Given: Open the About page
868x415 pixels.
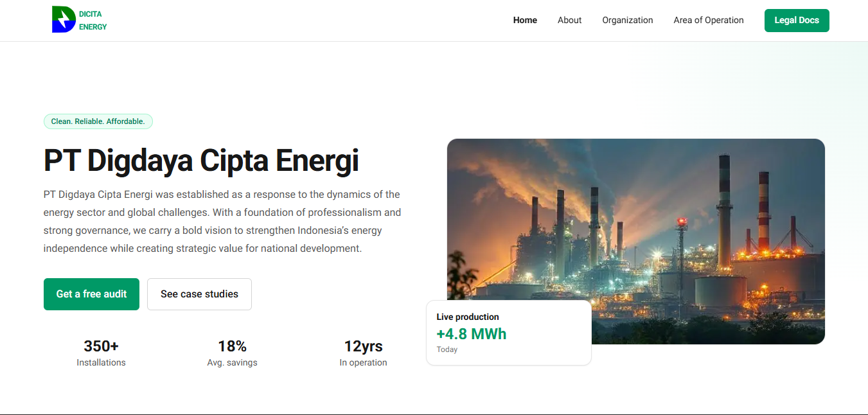Looking at the screenshot, I should pos(569,20).
